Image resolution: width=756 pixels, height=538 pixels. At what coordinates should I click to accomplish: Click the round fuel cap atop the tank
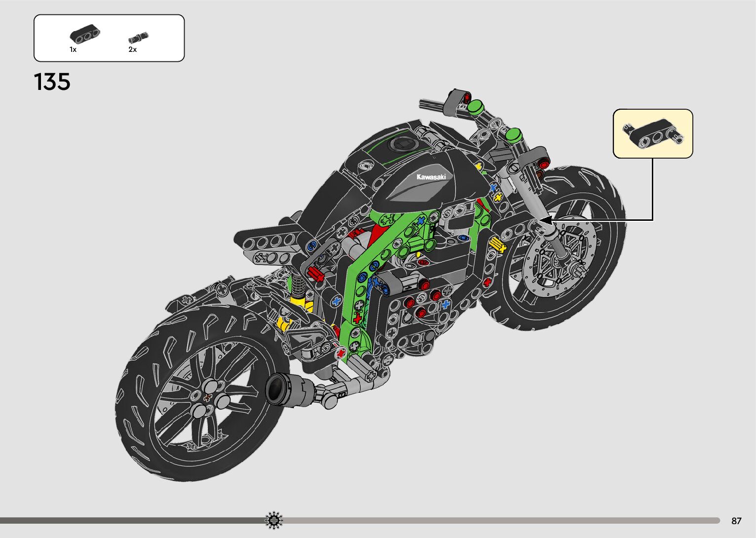coord(400,144)
